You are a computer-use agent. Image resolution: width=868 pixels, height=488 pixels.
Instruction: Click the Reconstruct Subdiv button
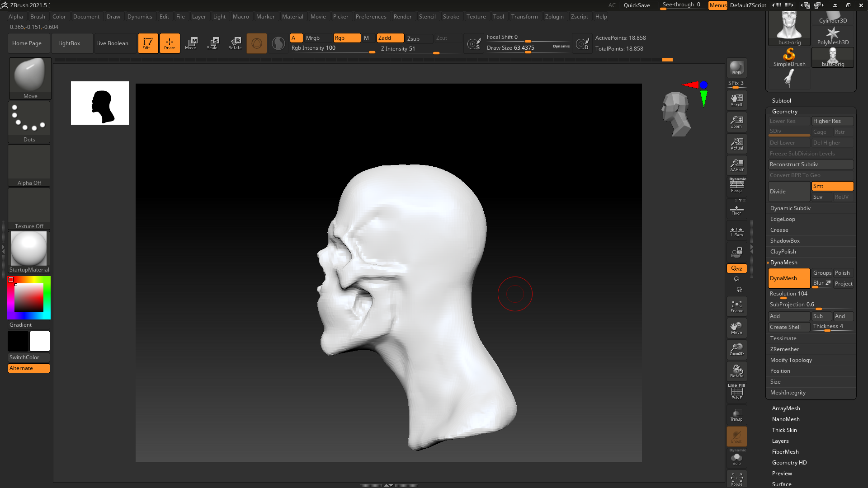[810, 164]
